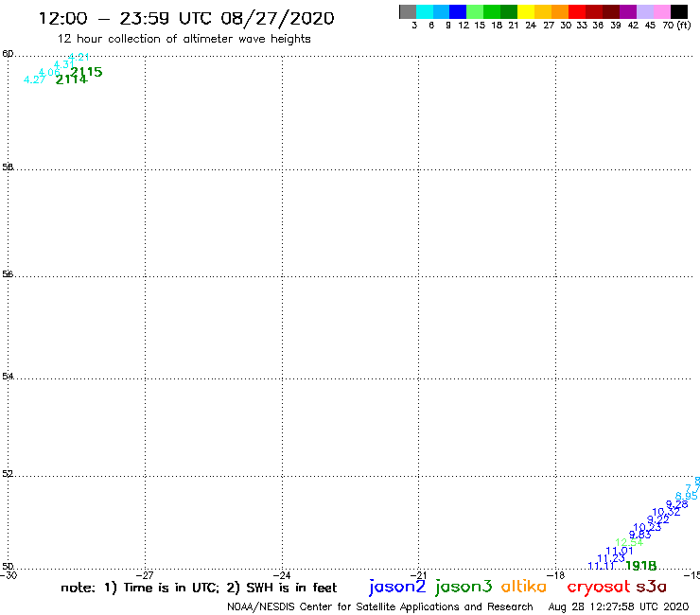
Task: Select the pure blue legend swatch before 12
Action: click(x=458, y=11)
